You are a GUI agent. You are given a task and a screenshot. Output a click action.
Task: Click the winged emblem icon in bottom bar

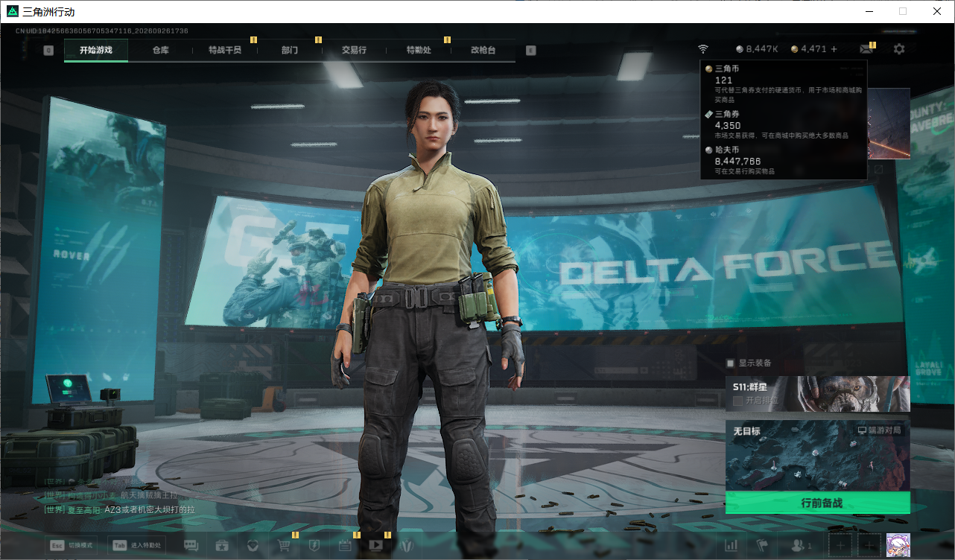[407, 545]
